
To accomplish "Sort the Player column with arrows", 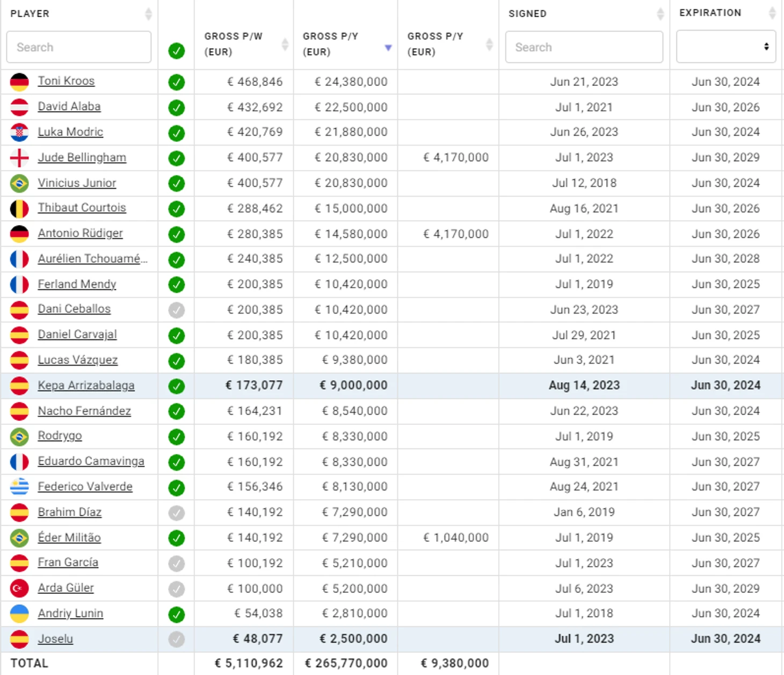I will pos(149,14).
